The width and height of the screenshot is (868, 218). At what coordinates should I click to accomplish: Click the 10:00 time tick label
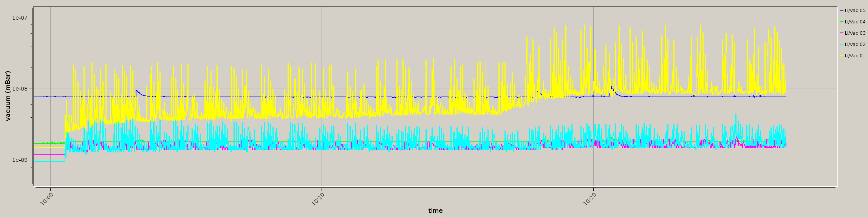coord(46,198)
